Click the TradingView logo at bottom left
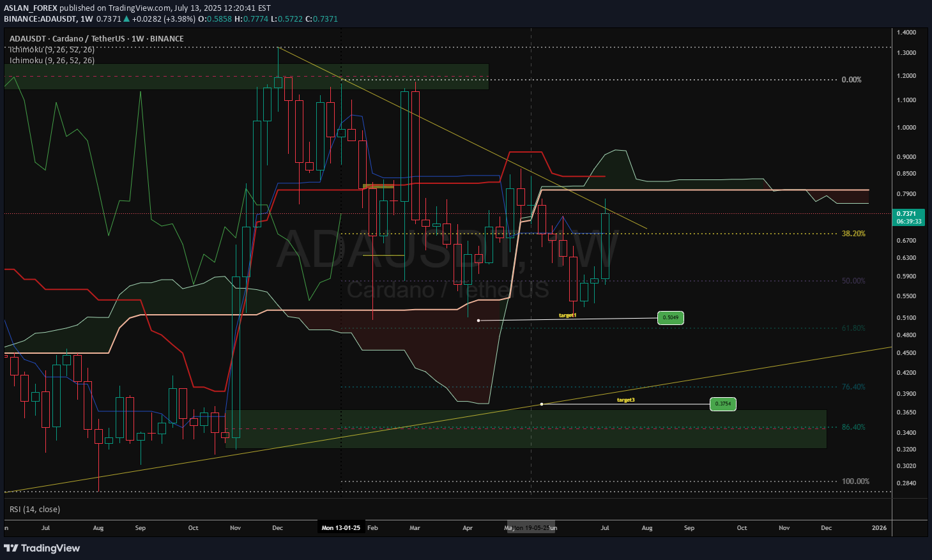Screen dimensions: 932x560 point(42,548)
